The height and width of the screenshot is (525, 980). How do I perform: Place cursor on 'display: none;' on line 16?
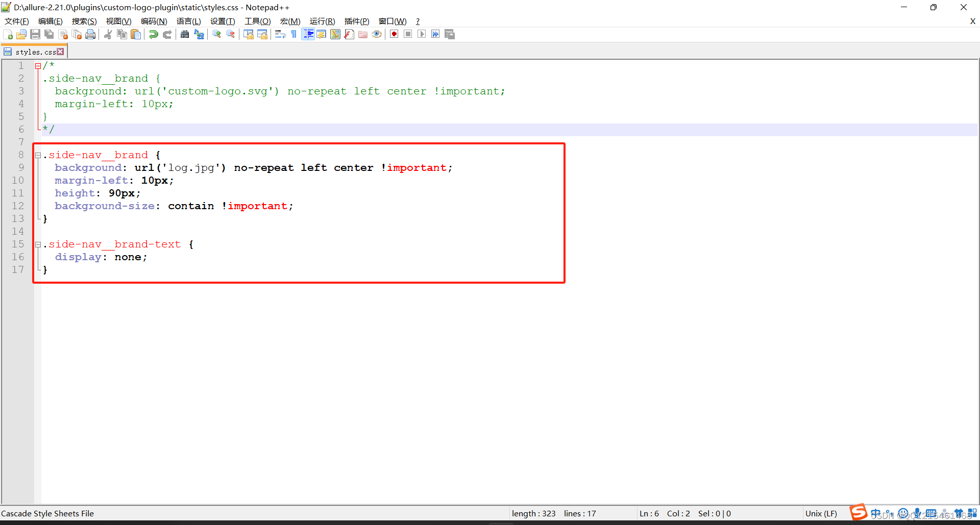click(x=101, y=257)
